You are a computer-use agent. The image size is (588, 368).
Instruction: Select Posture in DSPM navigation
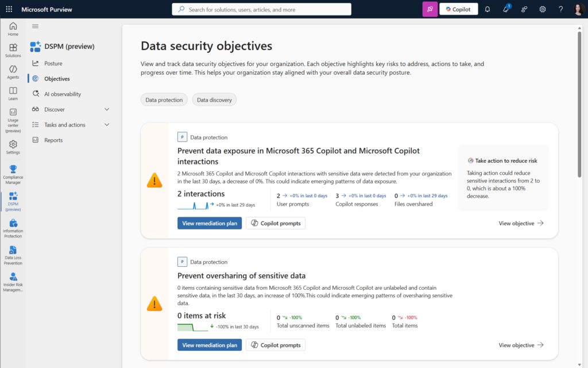click(x=53, y=63)
